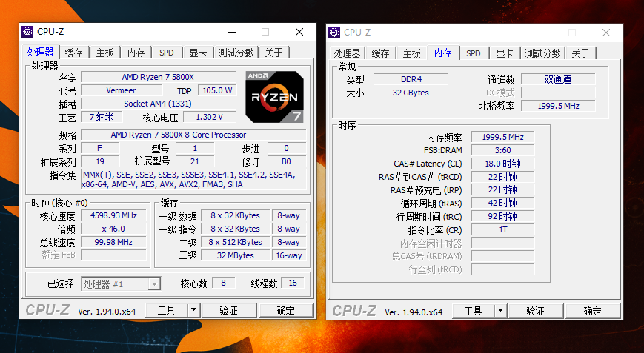
Task: Click the bus speed value 99.98 MHz
Action: (x=114, y=242)
